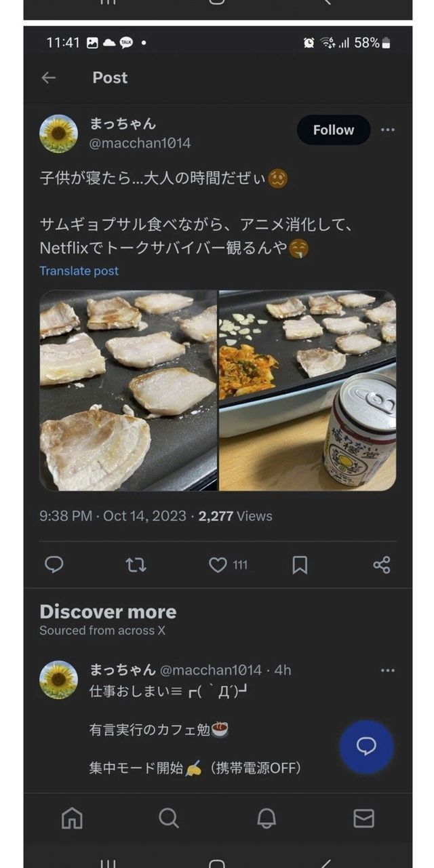434x868 pixels.
Task: Open the right photo with the can
Action: (x=307, y=390)
